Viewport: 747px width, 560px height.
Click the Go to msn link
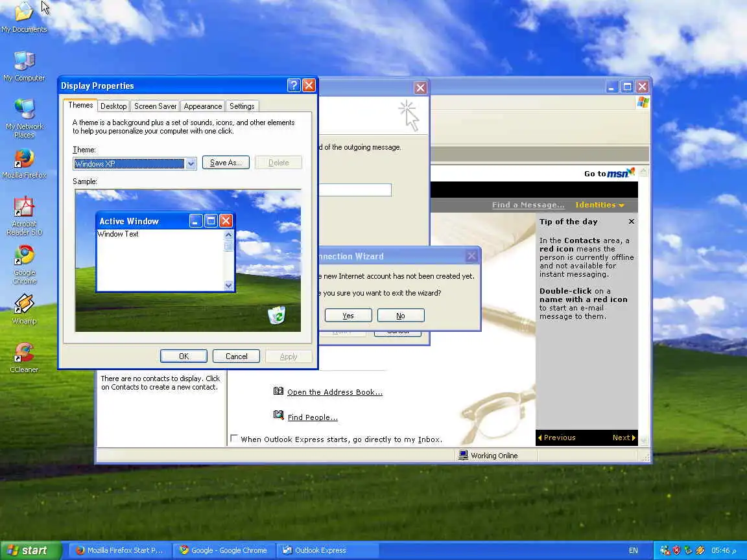click(610, 173)
